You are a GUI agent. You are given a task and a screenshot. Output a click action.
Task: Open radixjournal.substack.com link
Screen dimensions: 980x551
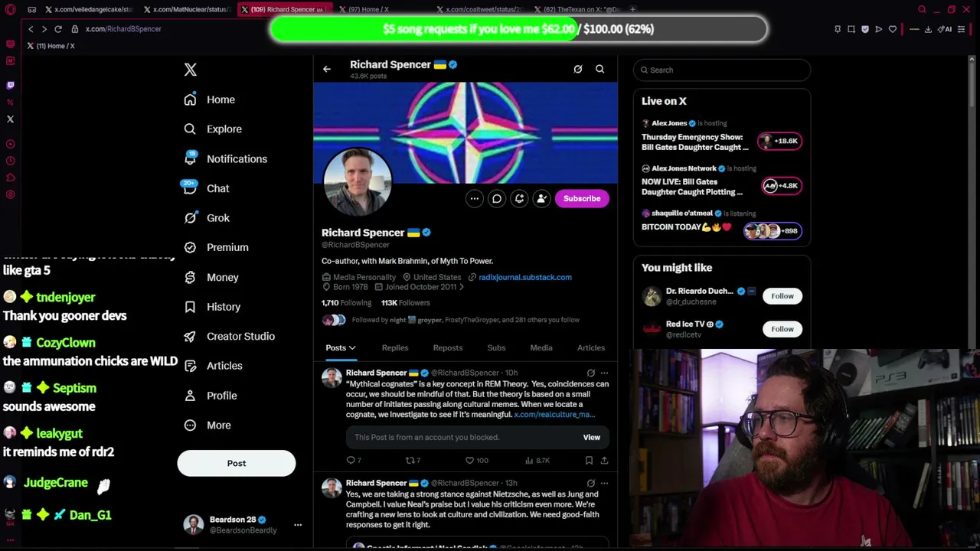(x=525, y=277)
